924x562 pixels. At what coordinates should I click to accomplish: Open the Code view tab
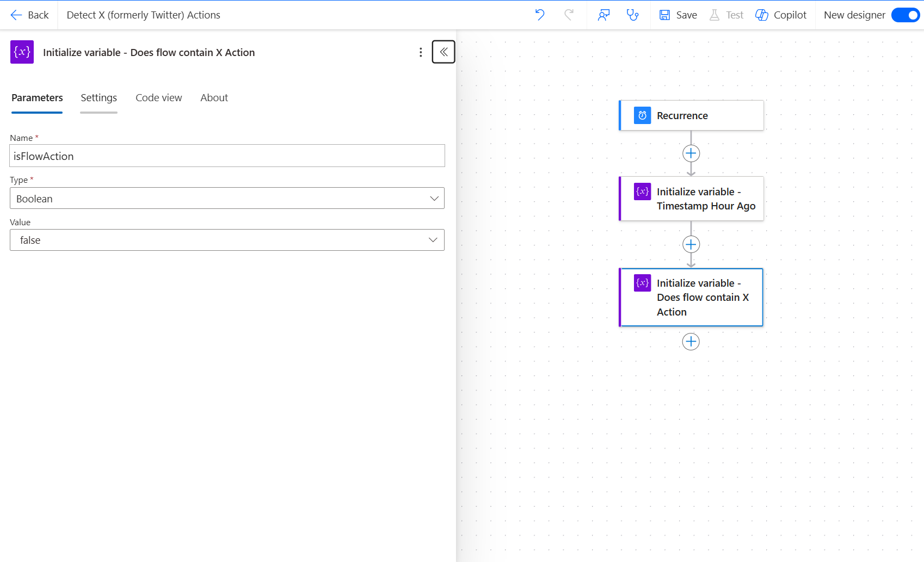(x=158, y=97)
